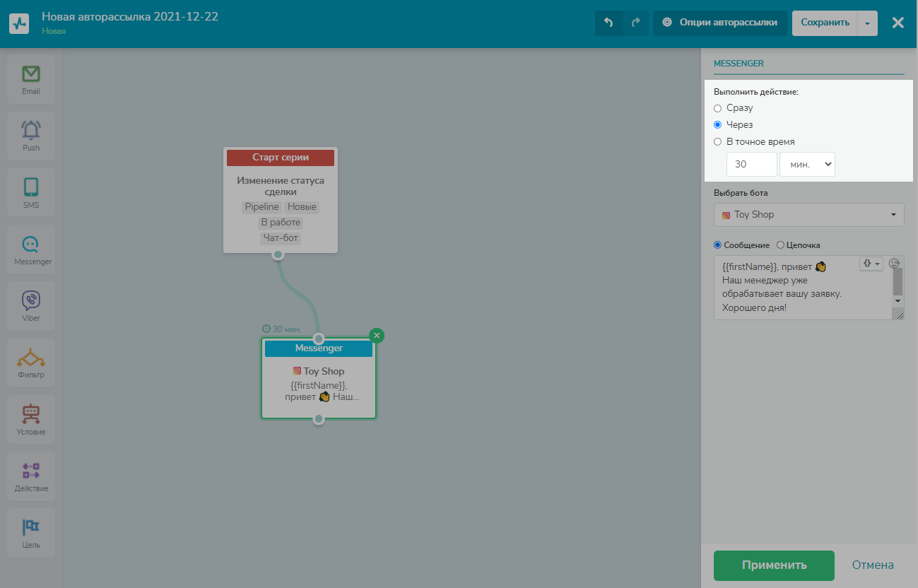Remove Messenger node with green X
The width and height of the screenshot is (918, 588).
pyautogui.click(x=377, y=335)
